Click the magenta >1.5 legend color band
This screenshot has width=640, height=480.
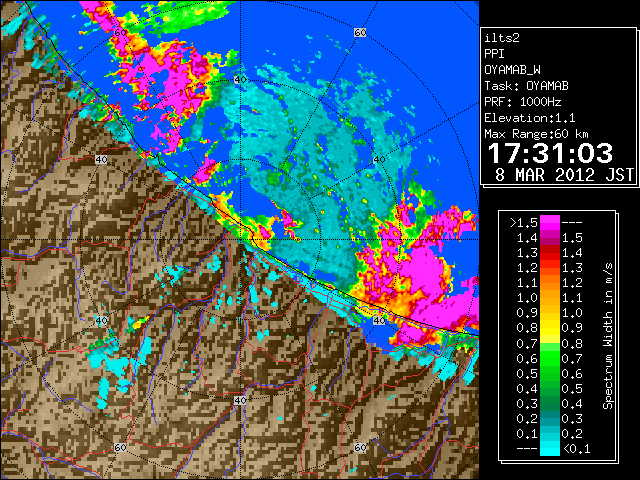point(550,222)
